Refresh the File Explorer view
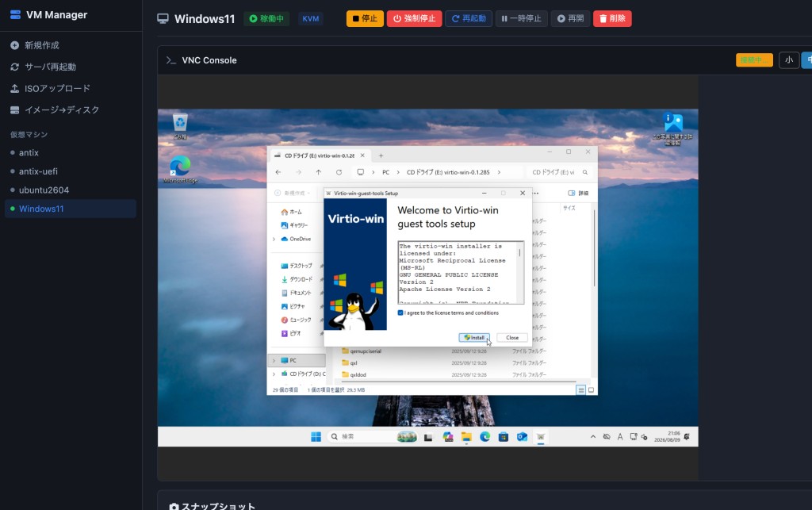 339,172
